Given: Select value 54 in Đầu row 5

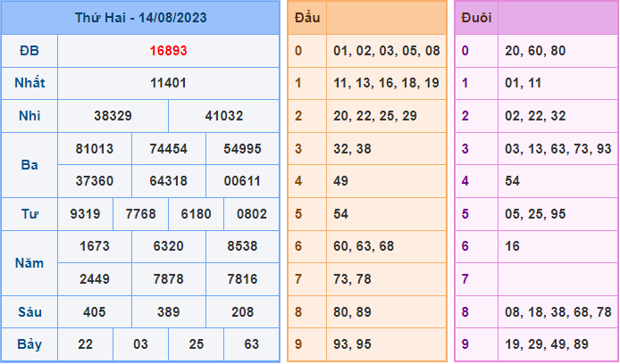Looking at the screenshot, I should point(341,214).
